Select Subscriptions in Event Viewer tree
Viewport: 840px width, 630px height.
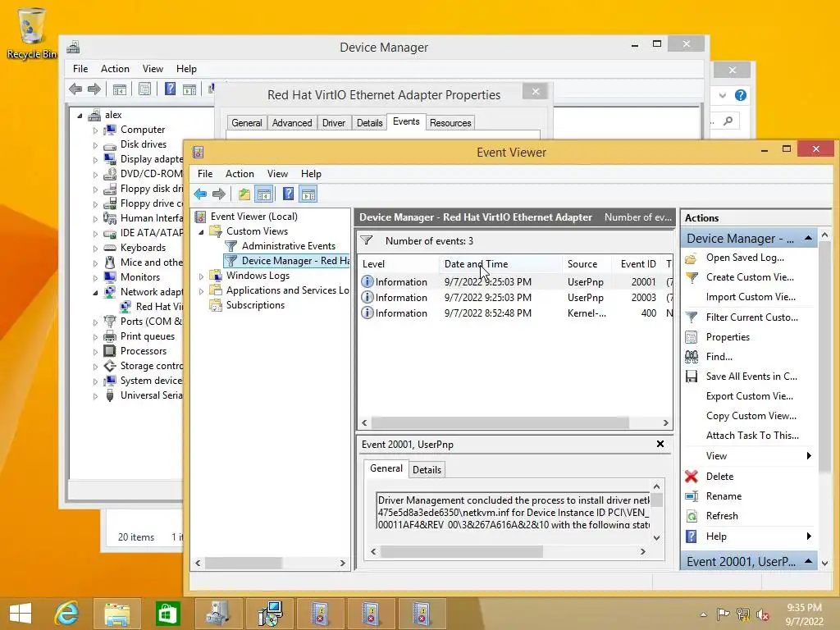(255, 305)
